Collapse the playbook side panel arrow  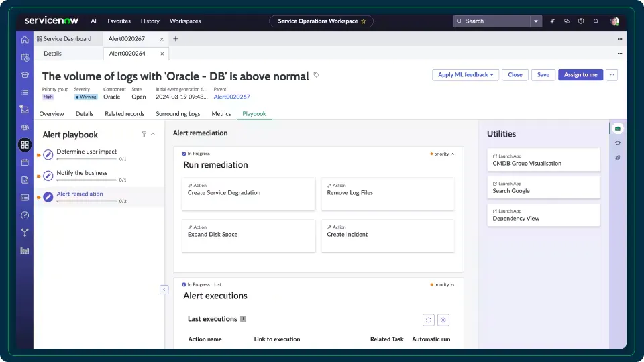(x=164, y=290)
